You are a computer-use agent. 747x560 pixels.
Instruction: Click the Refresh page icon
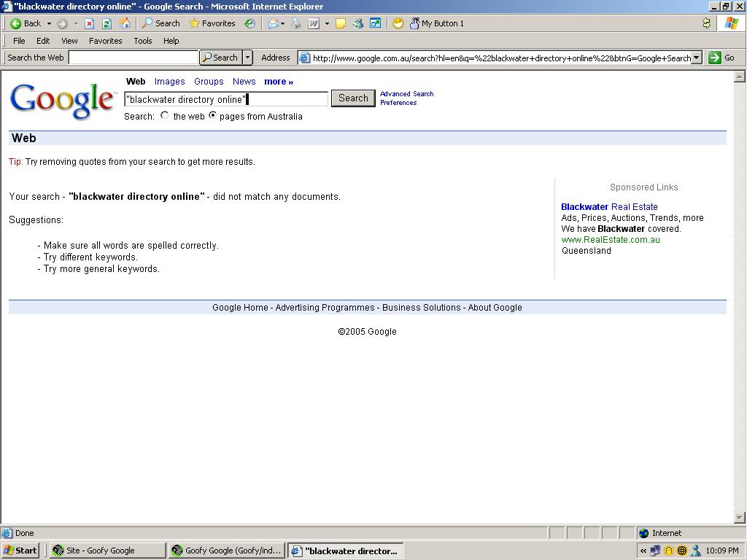107,23
